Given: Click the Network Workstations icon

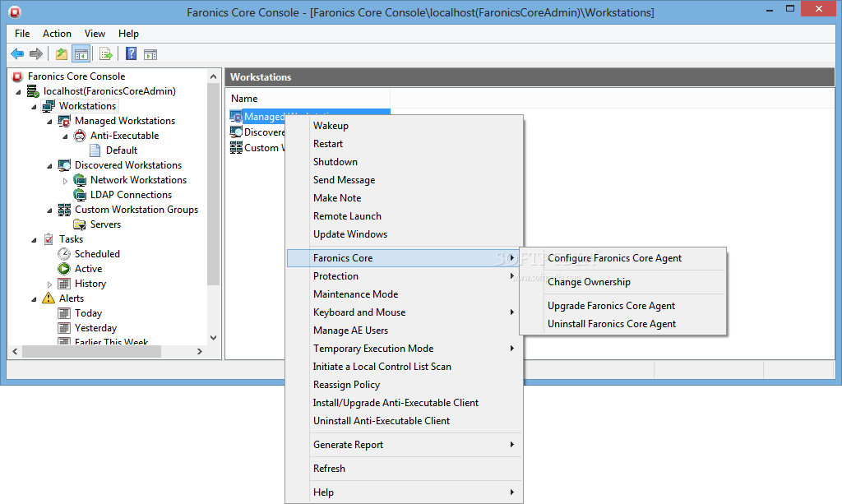Looking at the screenshot, I should click(80, 180).
